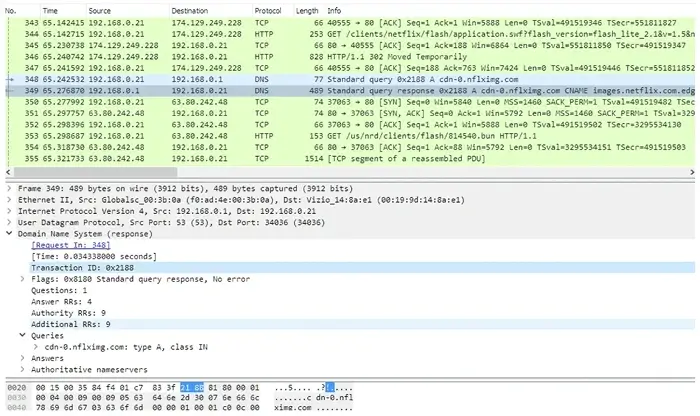Image resolution: width=700 pixels, height=416 pixels.
Task: Select the Transaction ID: 0x2188 field
Action: point(362,268)
